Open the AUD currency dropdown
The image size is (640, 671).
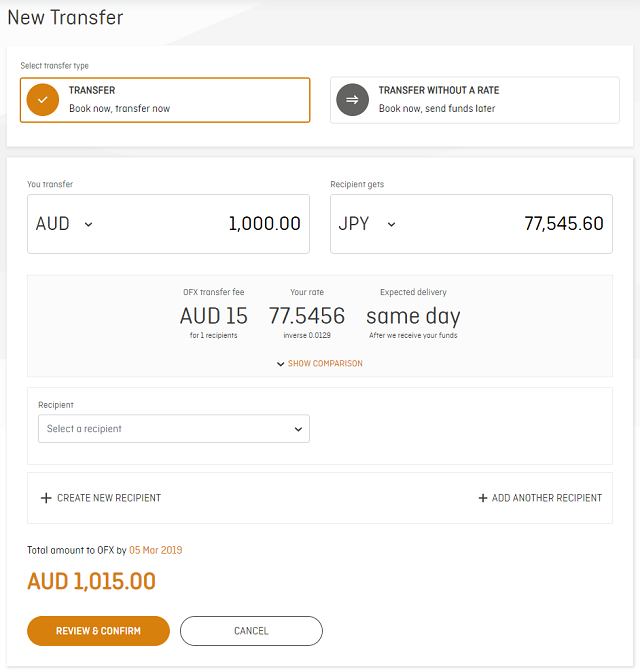click(x=64, y=224)
